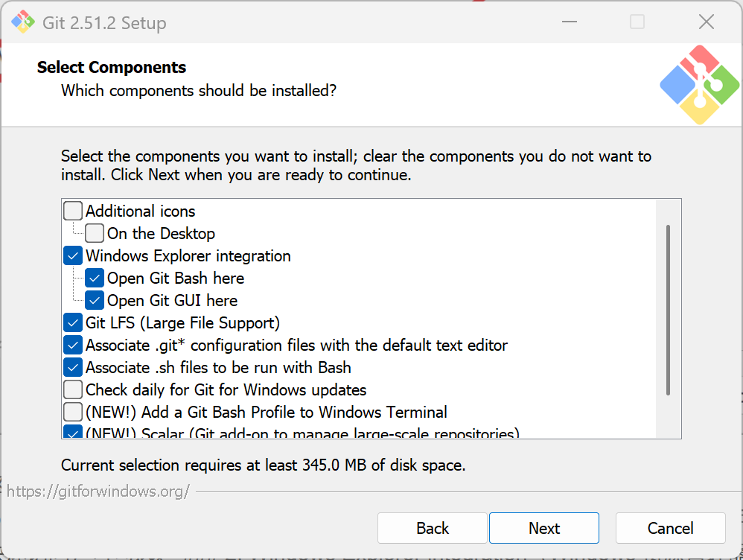Click the components list scrollbar thumb
743x560 pixels.
click(668, 310)
